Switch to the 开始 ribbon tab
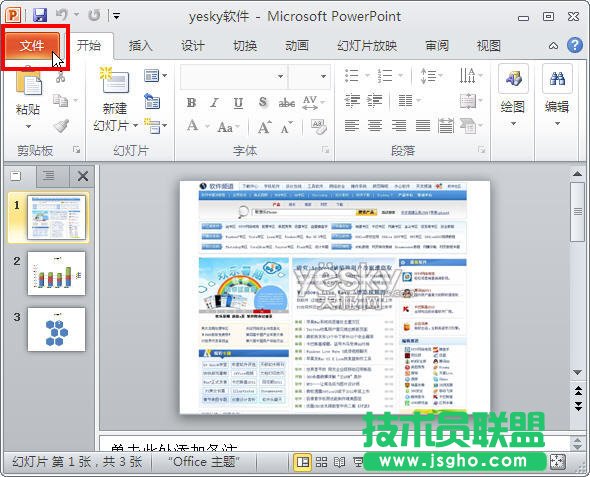This screenshot has width=590, height=477. click(x=89, y=46)
